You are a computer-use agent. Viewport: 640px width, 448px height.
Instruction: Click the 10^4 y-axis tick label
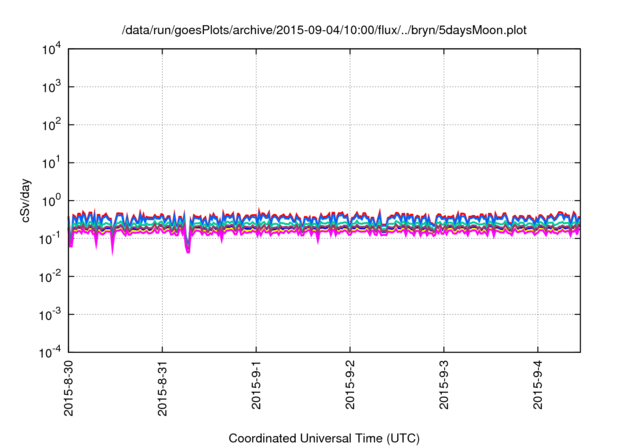pyautogui.click(x=51, y=49)
